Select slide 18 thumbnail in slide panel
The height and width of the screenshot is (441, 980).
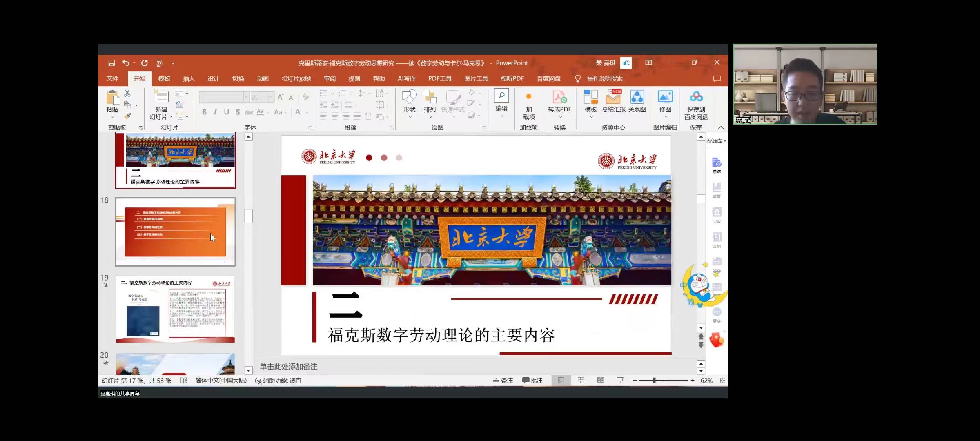(175, 231)
